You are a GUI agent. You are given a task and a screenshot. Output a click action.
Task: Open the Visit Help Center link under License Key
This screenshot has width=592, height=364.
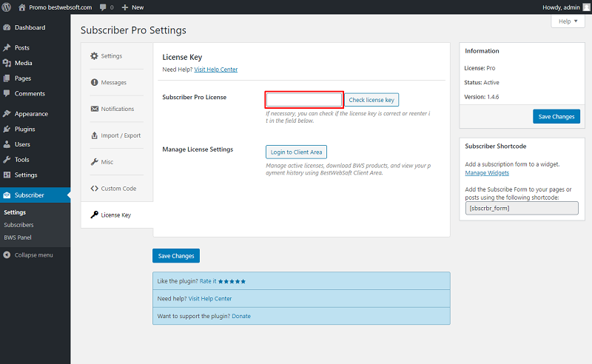point(216,70)
